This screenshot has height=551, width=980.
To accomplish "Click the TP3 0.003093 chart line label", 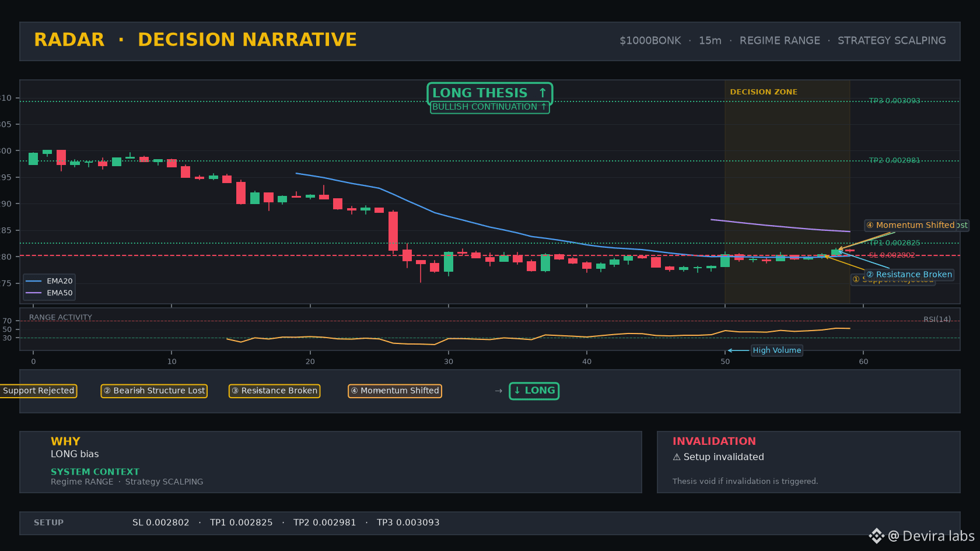I will [x=894, y=101].
